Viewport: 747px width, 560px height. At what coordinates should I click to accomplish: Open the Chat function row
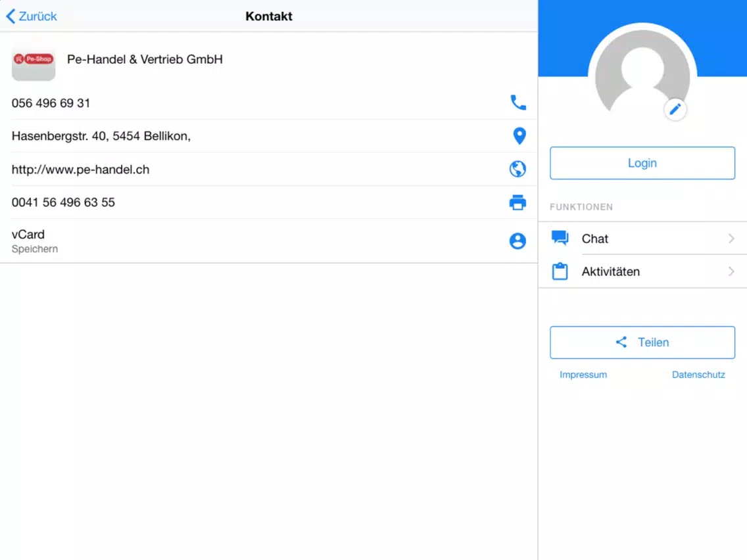[642, 238]
